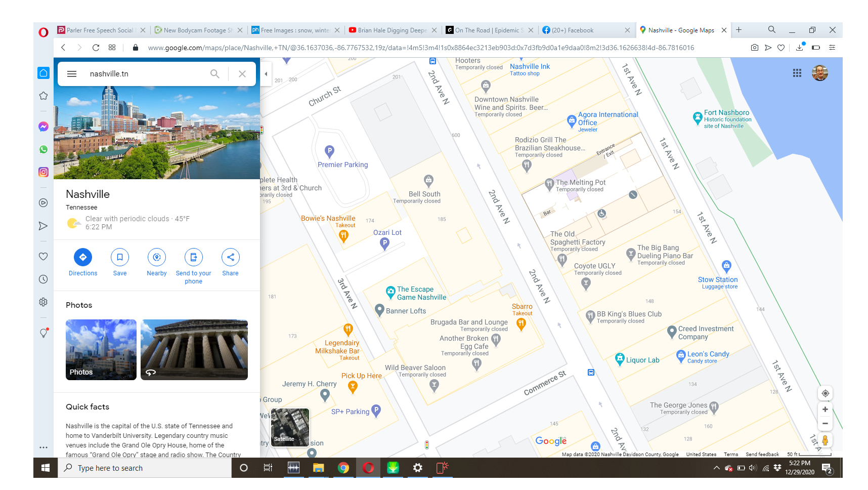This screenshot has width=868, height=490.
Task: Open Windows notification center
Action: click(827, 468)
